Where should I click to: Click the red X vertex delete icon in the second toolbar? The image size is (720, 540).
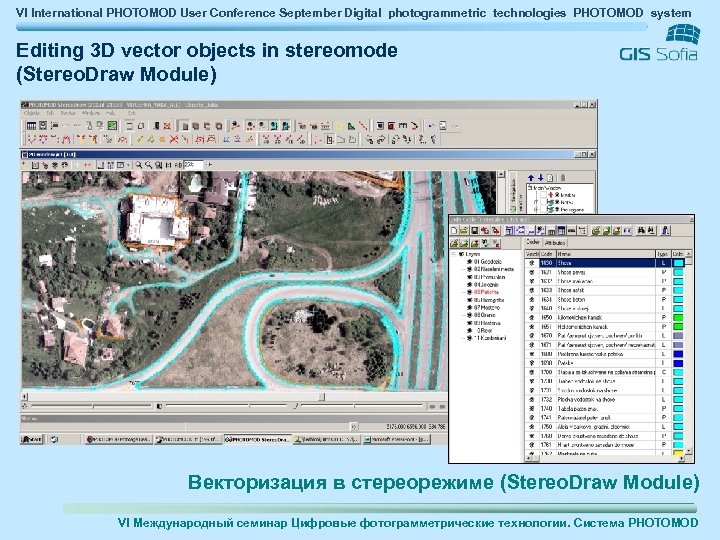click(x=174, y=139)
